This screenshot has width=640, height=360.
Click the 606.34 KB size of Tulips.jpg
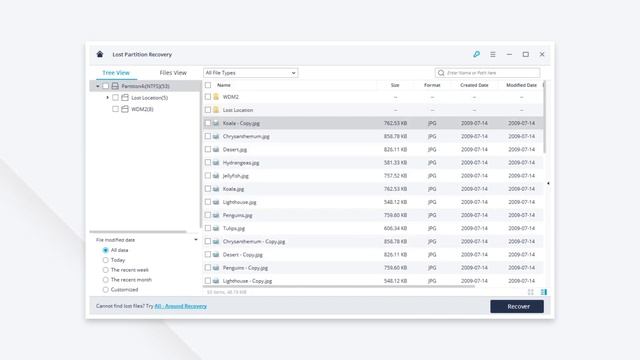[395, 229]
